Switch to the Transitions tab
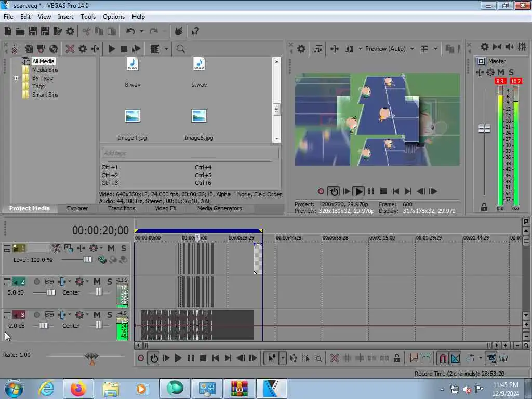The height and width of the screenshot is (399, 532). pyautogui.click(x=122, y=208)
